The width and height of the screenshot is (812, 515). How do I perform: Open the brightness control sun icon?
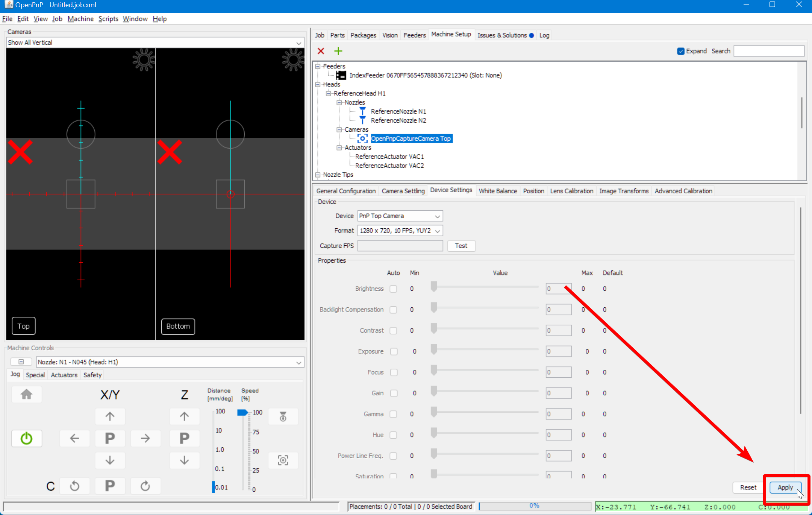click(144, 59)
